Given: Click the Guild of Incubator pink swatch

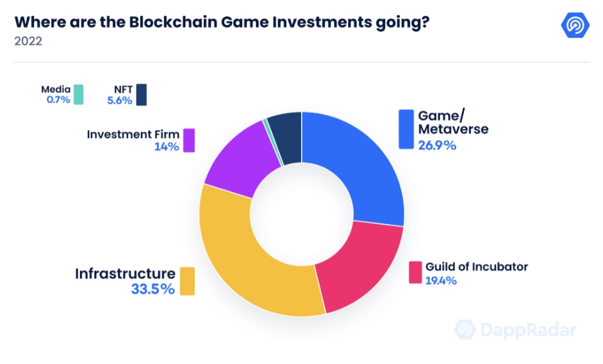Looking at the screenshot, I should 415,273.
